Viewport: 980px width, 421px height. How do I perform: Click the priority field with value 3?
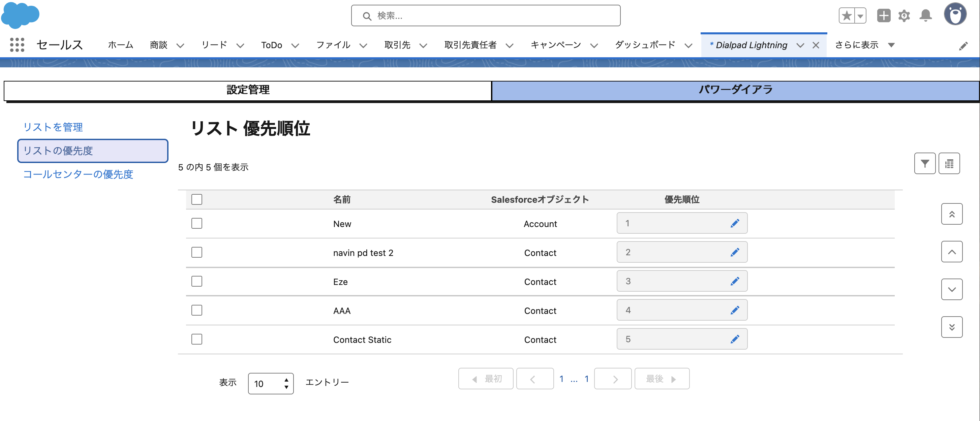pos(682,281)
